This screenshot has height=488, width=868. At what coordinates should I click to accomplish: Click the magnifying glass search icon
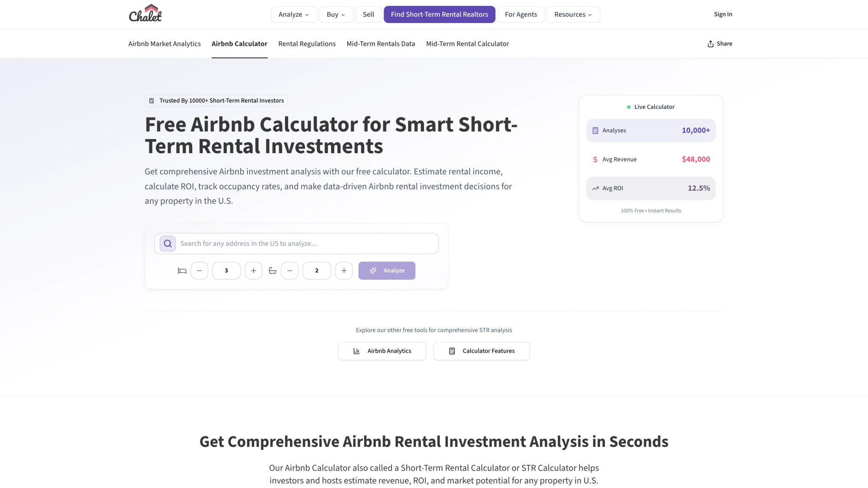[167, 243]
